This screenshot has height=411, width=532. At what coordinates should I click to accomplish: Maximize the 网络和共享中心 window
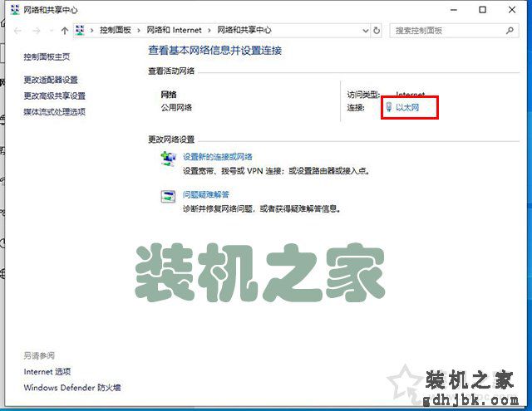[482, 10]
